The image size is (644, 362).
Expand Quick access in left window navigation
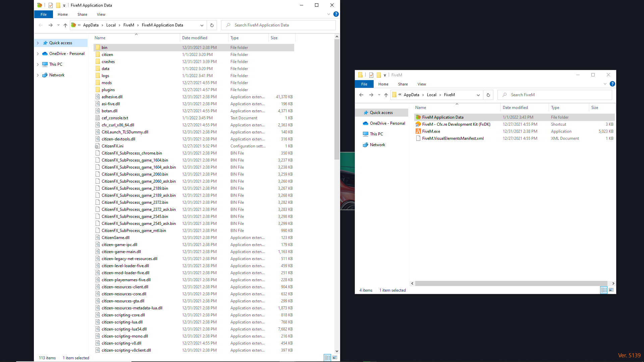point(38,43)
